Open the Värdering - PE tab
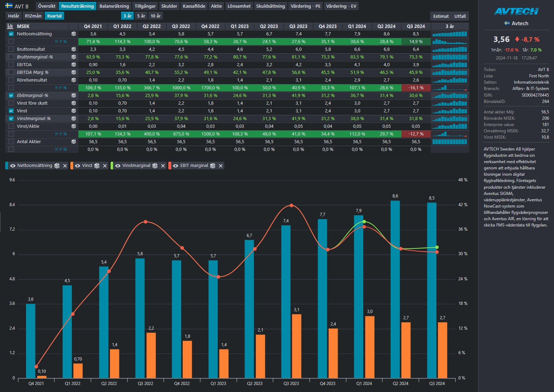 point(306,6)
